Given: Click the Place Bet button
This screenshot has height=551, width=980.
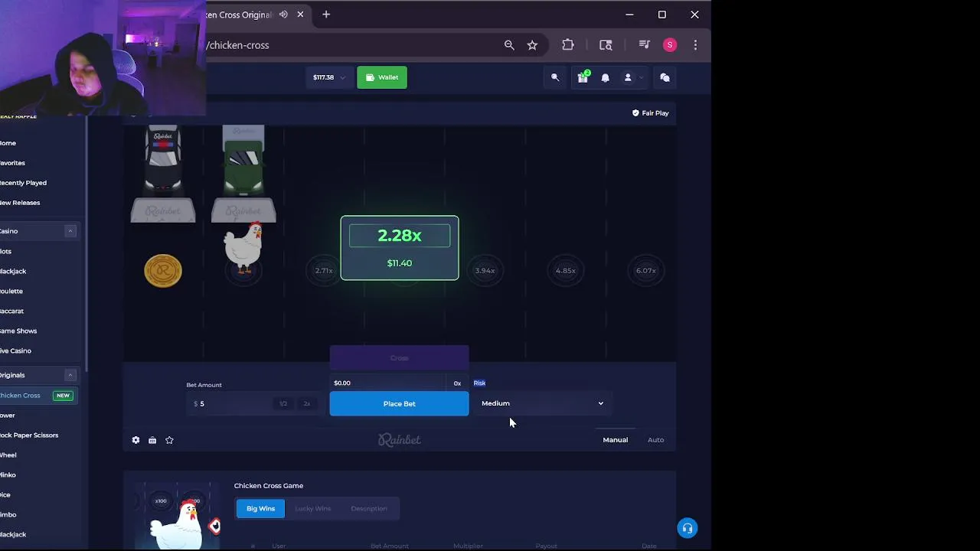Looking at the screenshot, I should (x=399, y=403).
